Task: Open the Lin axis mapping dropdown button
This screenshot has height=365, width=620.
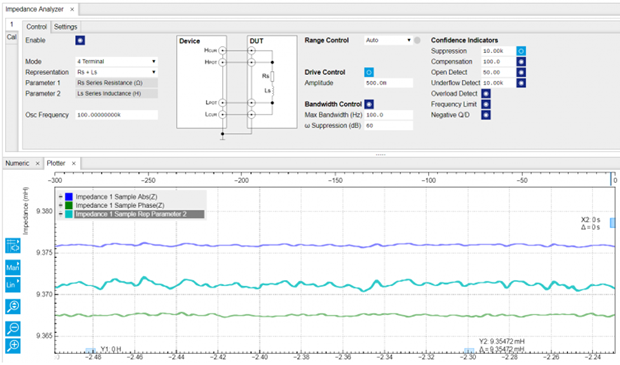Action: coord(13,285)
